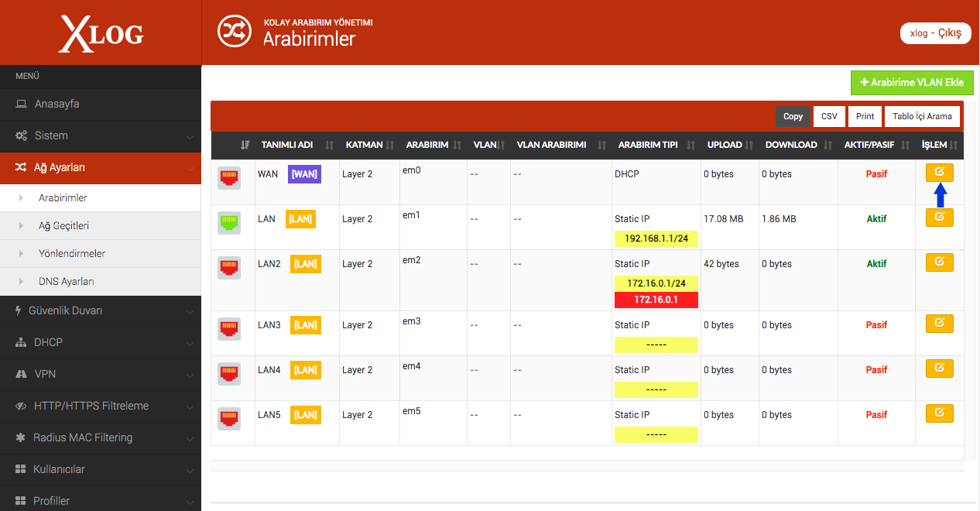Expand the Radius MAC Filtering menu
The width and height of the screenshot is (980, 511).
101,437
